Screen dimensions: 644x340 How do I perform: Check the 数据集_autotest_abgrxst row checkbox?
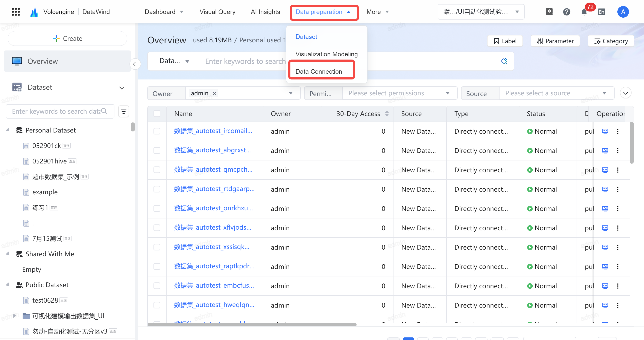[x=157, y=150]
